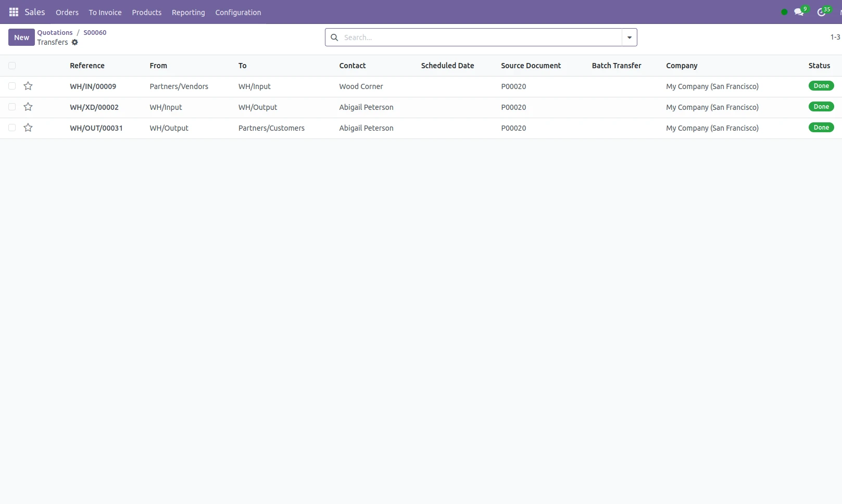Open the Reporting menu

[x=188, y=12]
